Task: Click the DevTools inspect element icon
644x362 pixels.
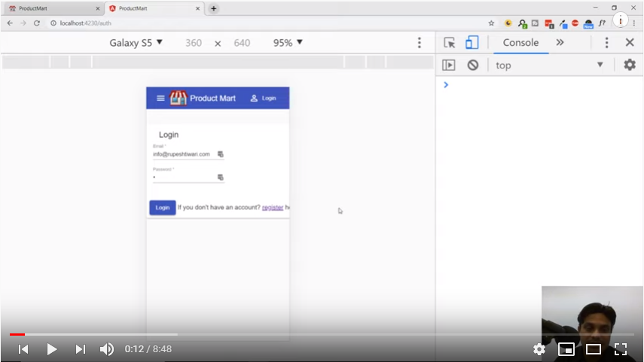Action: (x=450, y=43)
